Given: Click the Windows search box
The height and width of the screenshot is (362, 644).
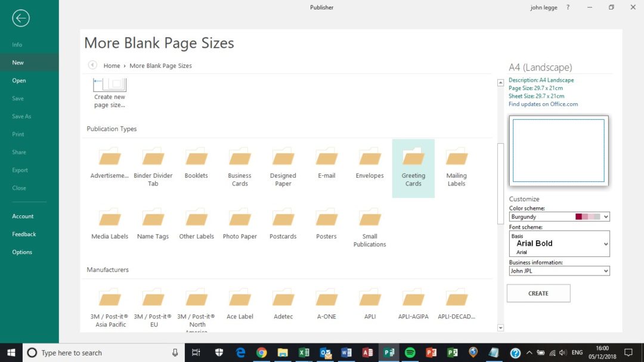Looking at the screenshot, I should [103, 352].
